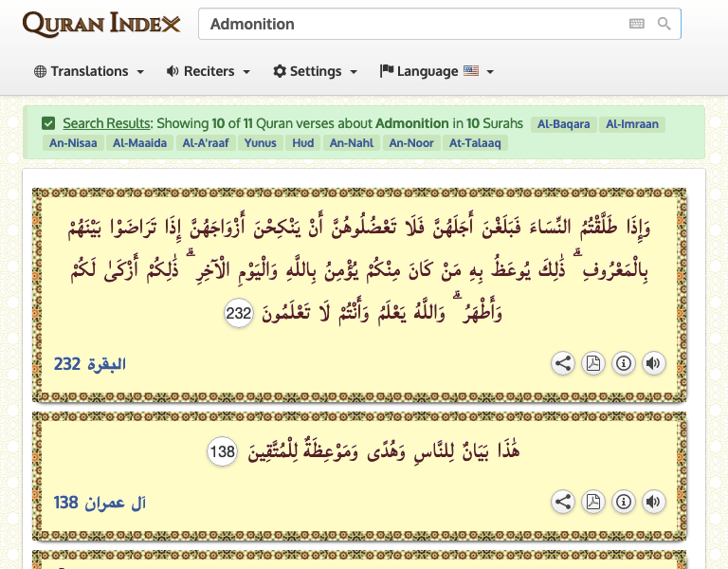This screenshot has height=569, width=728.
Task: Click the Search Results link
Action: coord(107,123)
